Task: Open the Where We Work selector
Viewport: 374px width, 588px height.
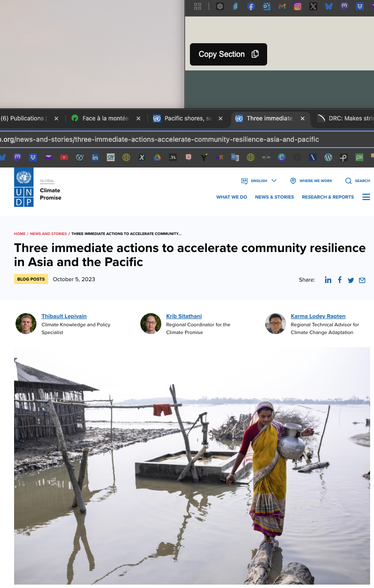Action: [311, 181]
